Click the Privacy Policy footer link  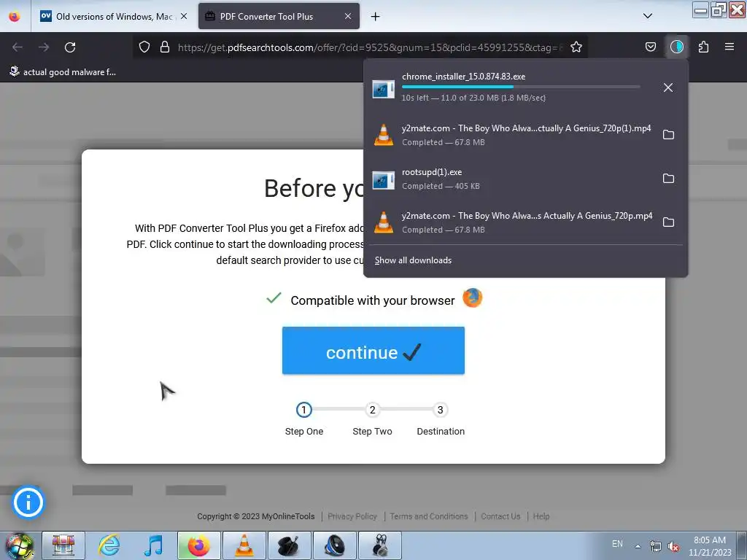tap(352, 516)
